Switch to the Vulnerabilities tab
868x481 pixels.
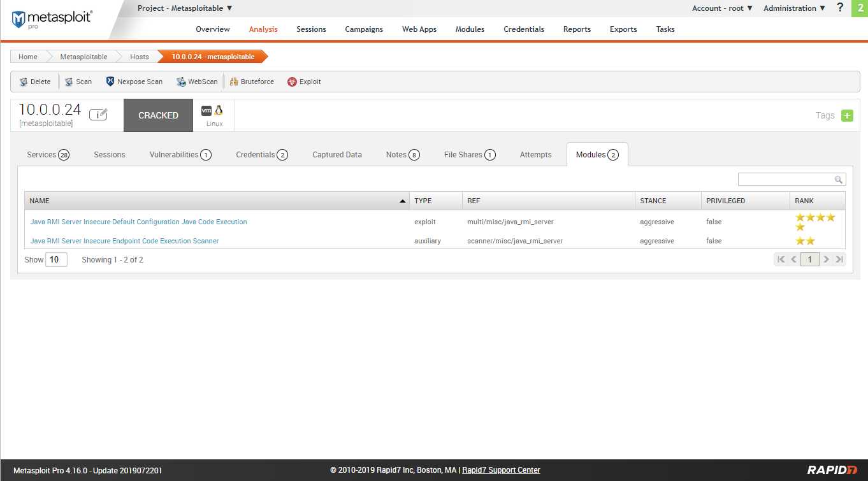180,155
